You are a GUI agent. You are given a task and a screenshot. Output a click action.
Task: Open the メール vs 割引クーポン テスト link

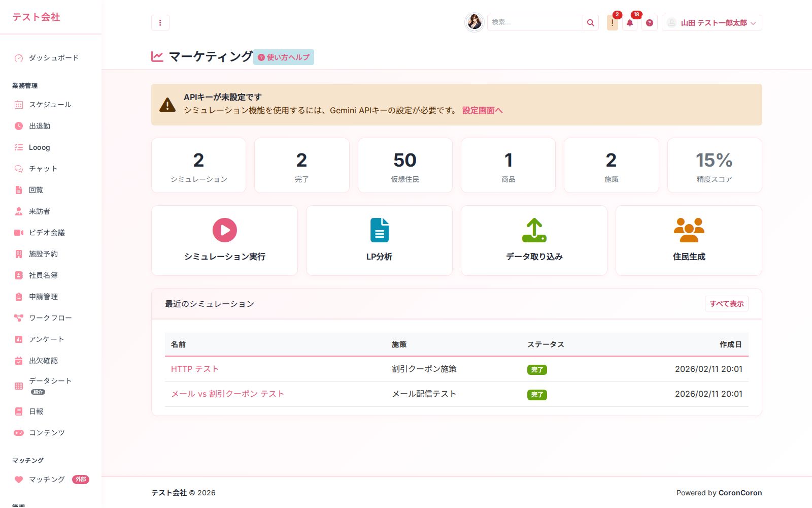(228, 394)
